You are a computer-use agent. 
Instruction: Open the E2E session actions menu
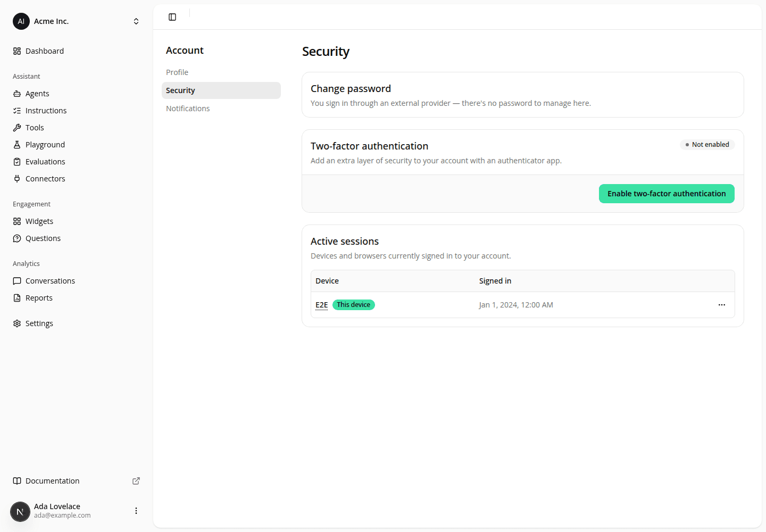[x=722, y=305]
